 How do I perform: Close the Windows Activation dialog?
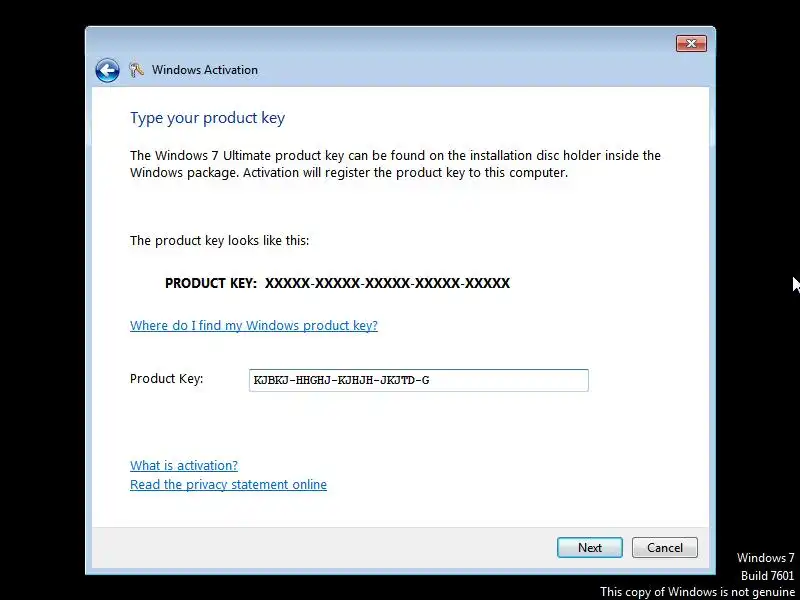pos(691,43)
